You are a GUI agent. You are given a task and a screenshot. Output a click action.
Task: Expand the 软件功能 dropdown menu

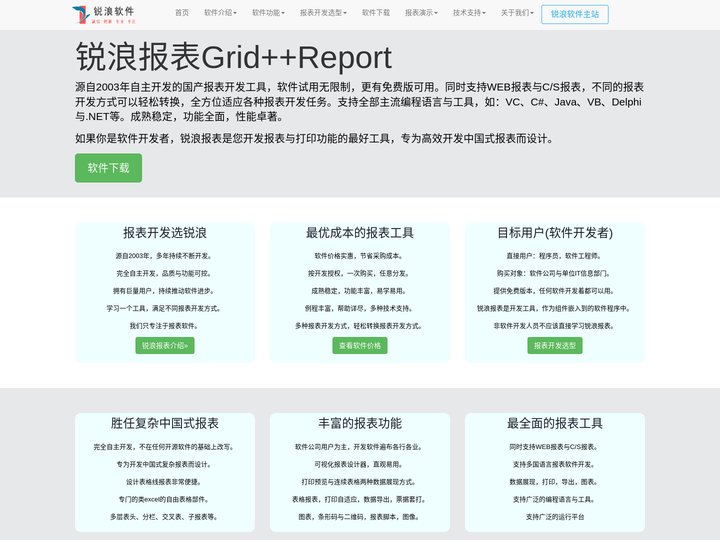coord(268,13)
